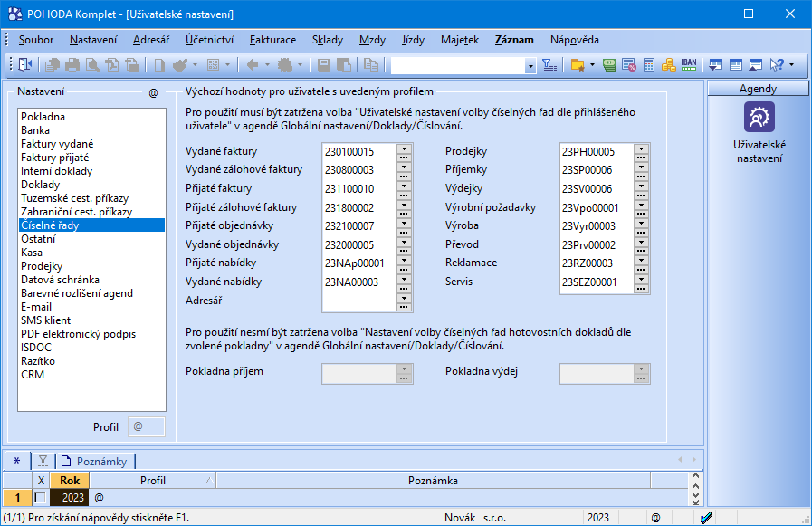Screen dimensions: 812x526
Task: Click the blank new record page icon
Action: [x=159, y=64]
